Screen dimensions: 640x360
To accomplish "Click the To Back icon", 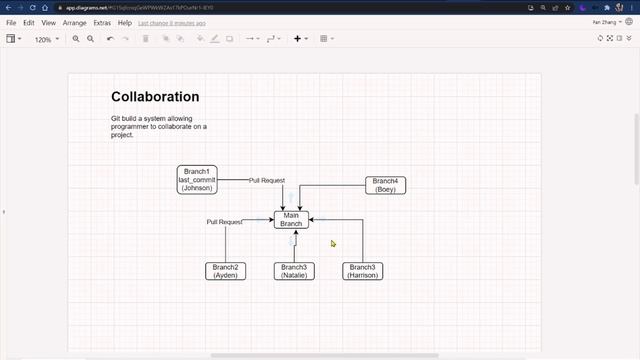I will (180, 39).
